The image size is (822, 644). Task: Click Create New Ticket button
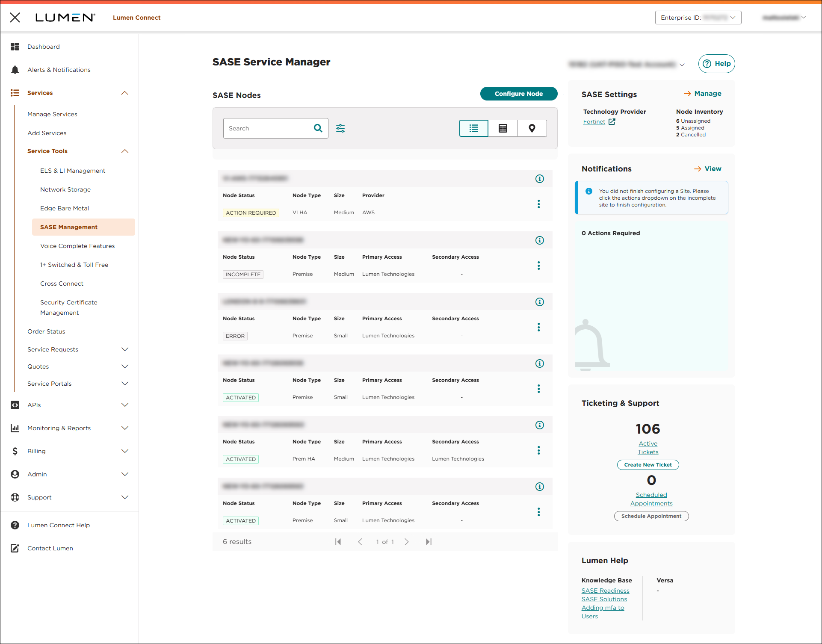(x=648, y=465)
